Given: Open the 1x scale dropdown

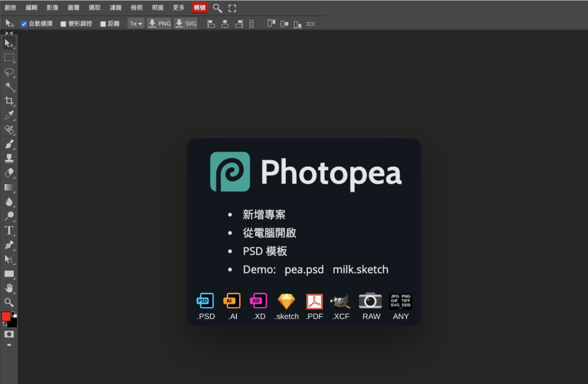Looking at the screenshot, I should click(136, 24).
